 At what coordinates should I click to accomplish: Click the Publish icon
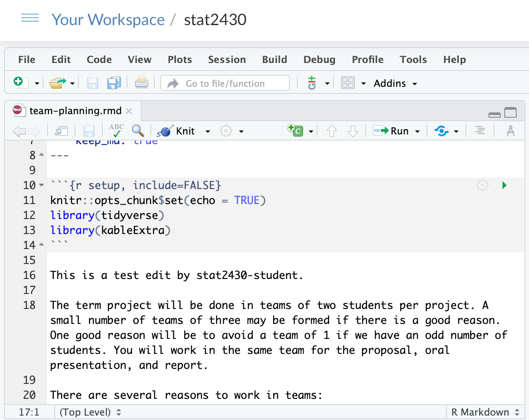442,131
